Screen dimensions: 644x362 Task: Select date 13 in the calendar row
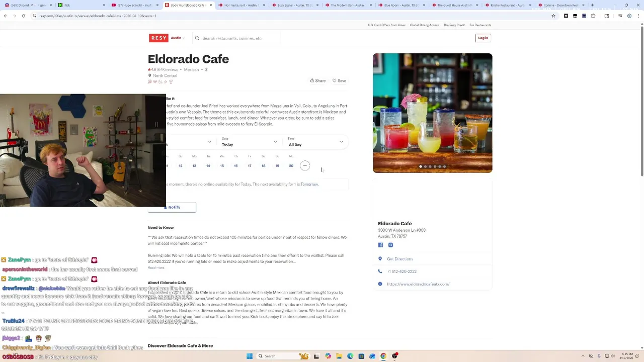[194, 165]
